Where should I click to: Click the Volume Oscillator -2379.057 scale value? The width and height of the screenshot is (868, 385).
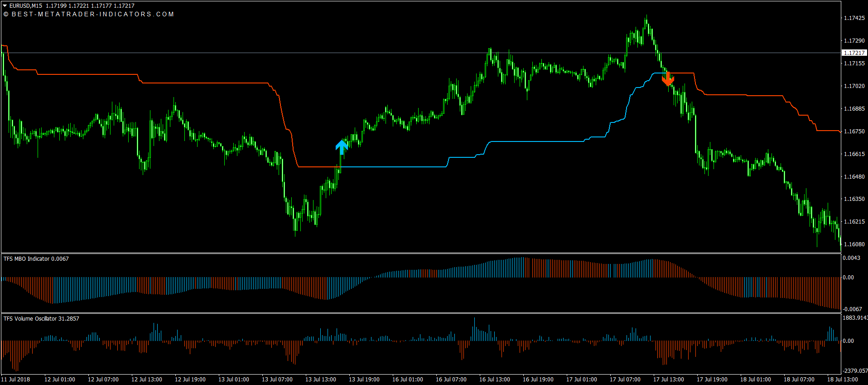(x=855, y=371)
